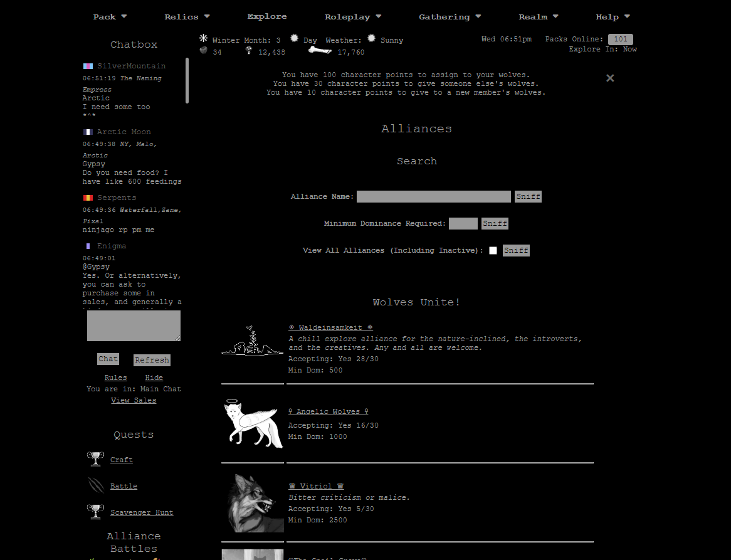Click Enigma's flag icon in chat

pyautogui.click(x=88, y=246)
